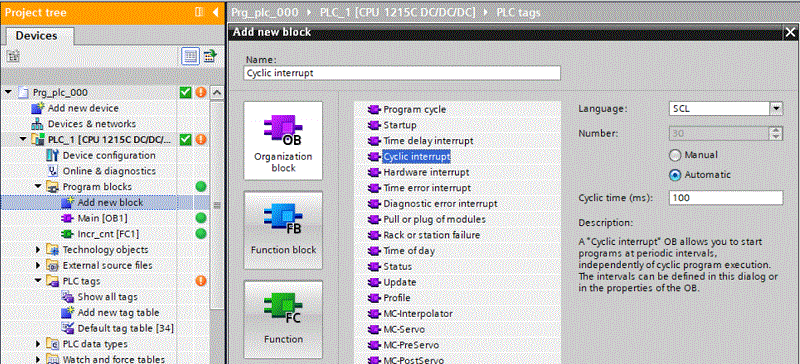Viewport: 800px width, 364px height.
Task: Click PLC tags in the breadcrumb
Action: tap(518, 12)
